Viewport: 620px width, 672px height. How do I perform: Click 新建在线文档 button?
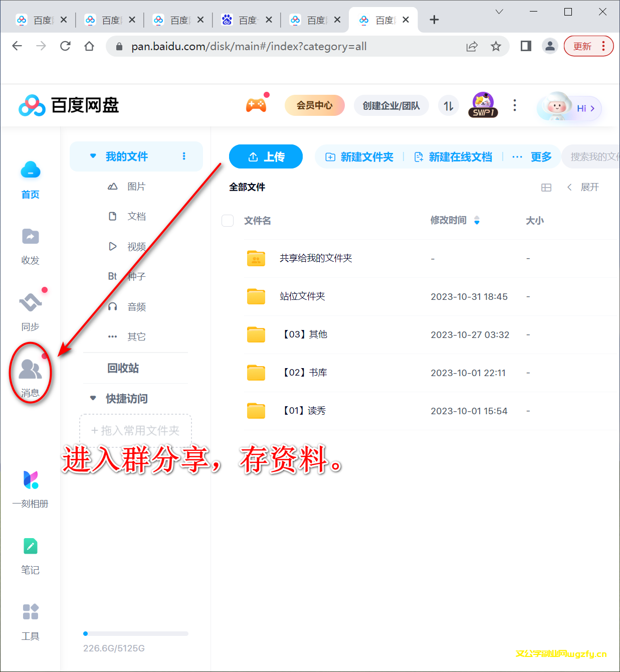(453, 157)
